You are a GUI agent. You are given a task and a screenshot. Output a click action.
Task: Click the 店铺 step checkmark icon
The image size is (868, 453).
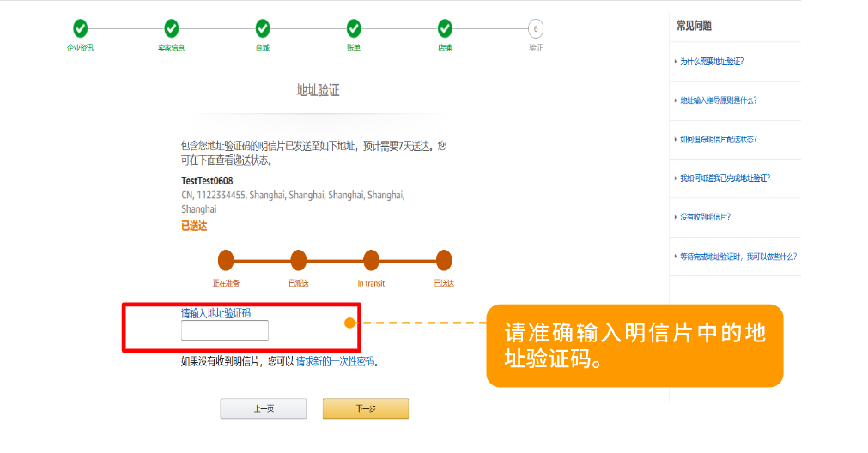[445, 28]
